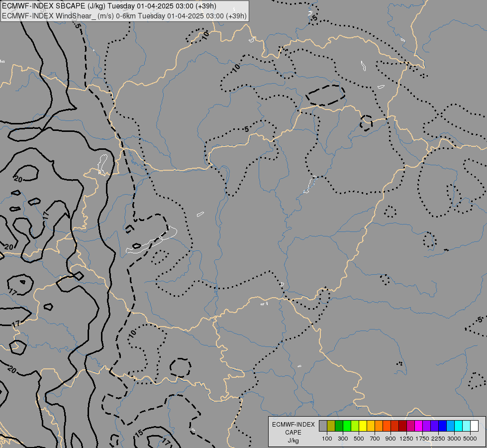Click the gray swatch in the CAPE legend

click(323, 426)
